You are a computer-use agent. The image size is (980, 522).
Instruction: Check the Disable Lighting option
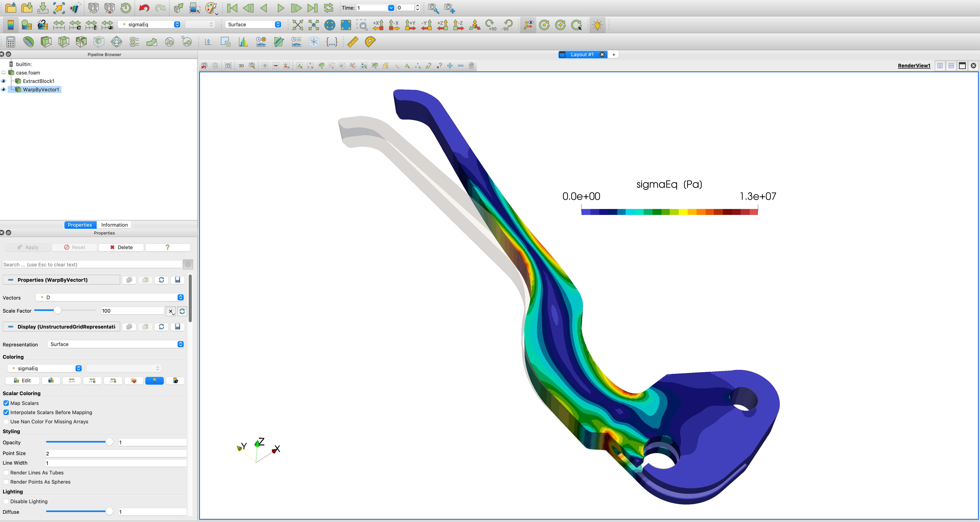6,501
